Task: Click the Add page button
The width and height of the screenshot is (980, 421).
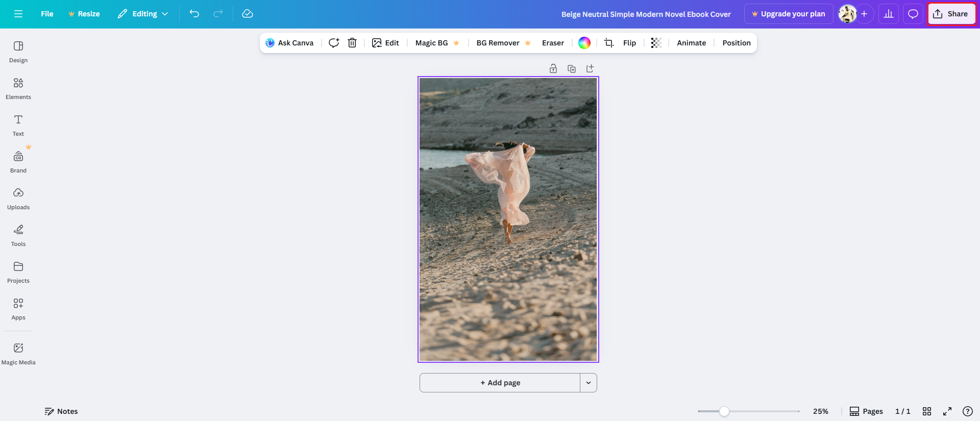Action: pos(500,383)
